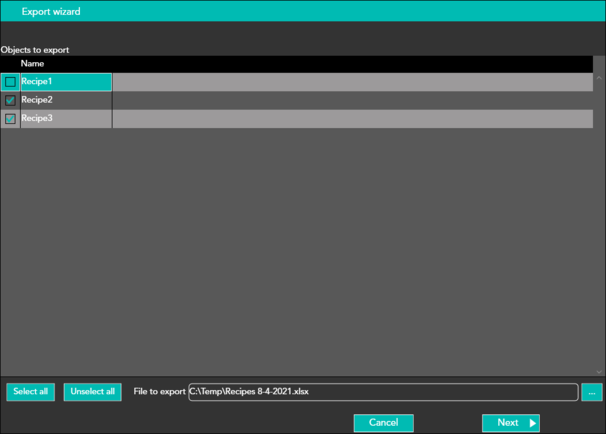Screen dimensions: 606x434
Task: Click the blank cell right of Recipe2
Action: tap(350, 101)
